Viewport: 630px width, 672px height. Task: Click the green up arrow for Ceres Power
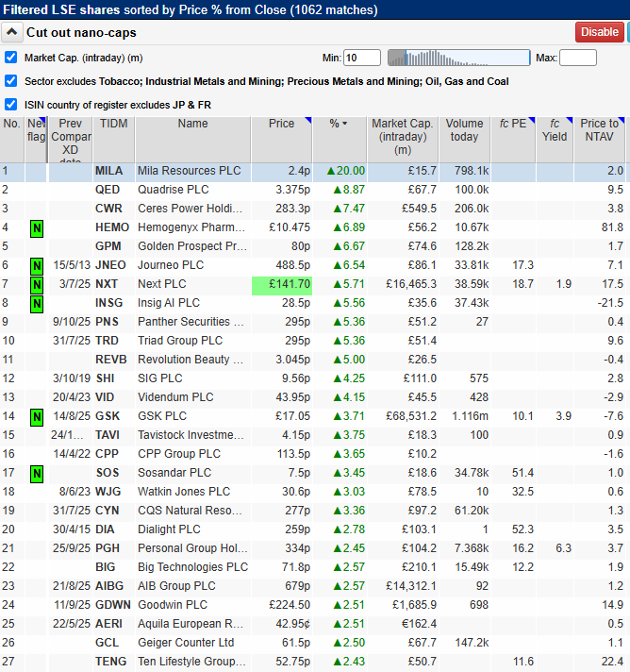(337, 209)
